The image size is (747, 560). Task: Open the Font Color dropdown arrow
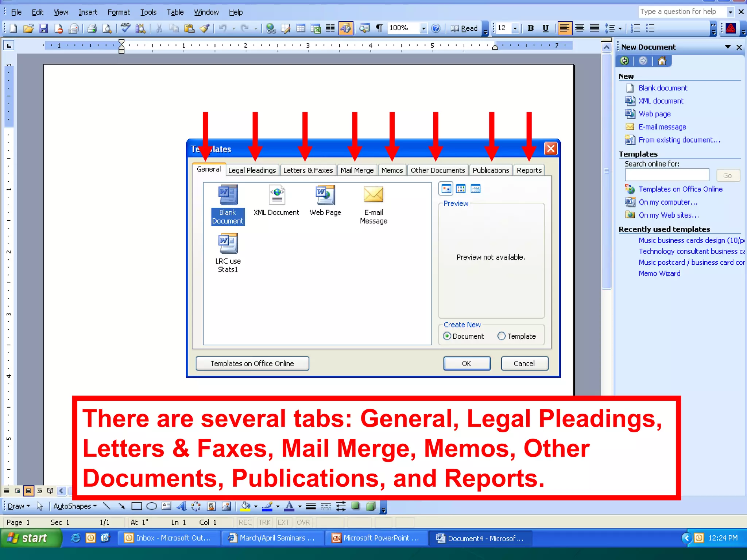point(300,506)
